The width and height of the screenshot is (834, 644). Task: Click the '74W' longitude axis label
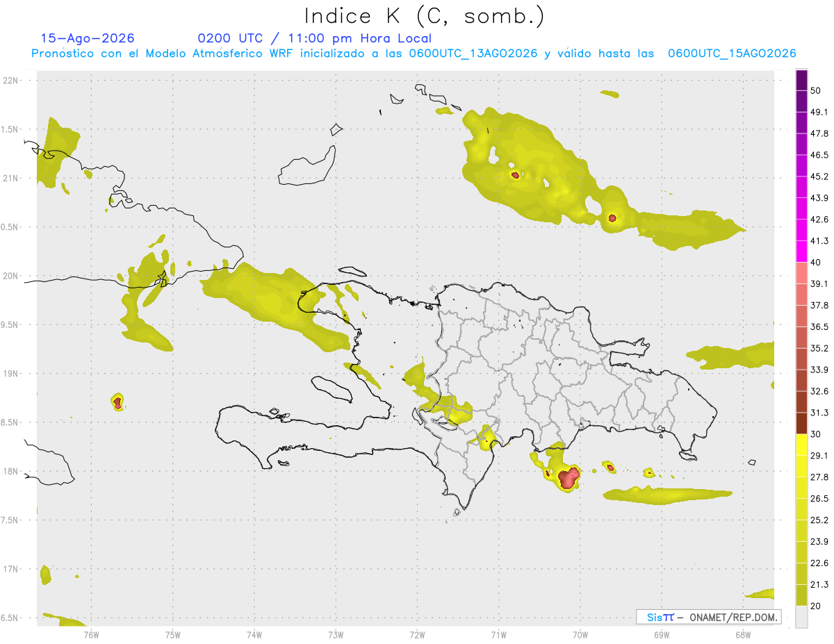pos(254,635)
